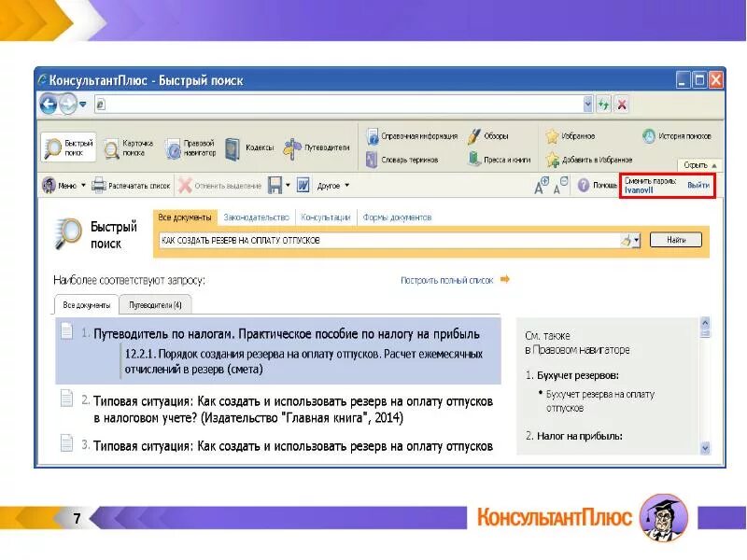Select the Все документы search tab
The image size is (747, 560).
[184, 217]
